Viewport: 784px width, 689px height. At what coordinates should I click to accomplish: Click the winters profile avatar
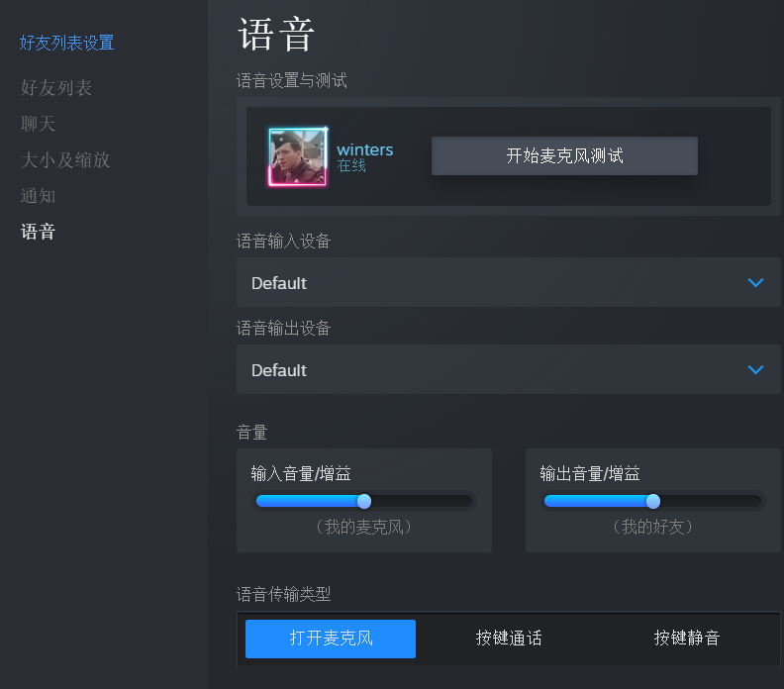[x=298, y=157]
